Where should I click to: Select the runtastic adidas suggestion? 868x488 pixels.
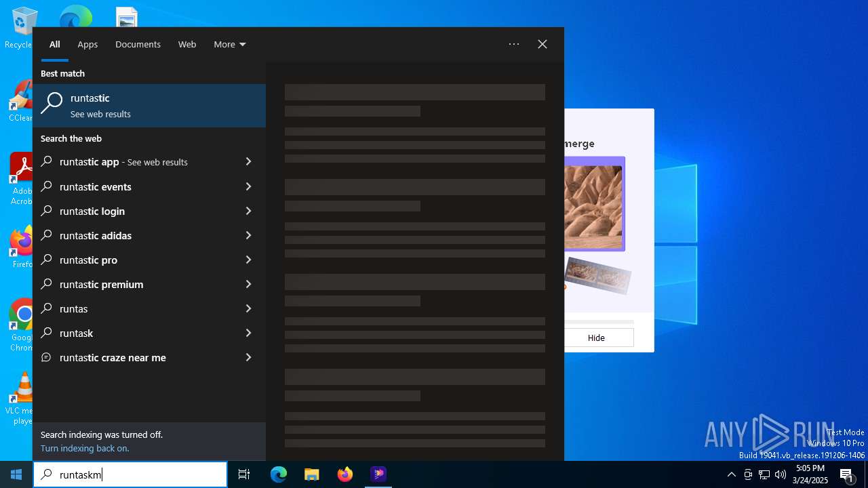coord(136,235)
